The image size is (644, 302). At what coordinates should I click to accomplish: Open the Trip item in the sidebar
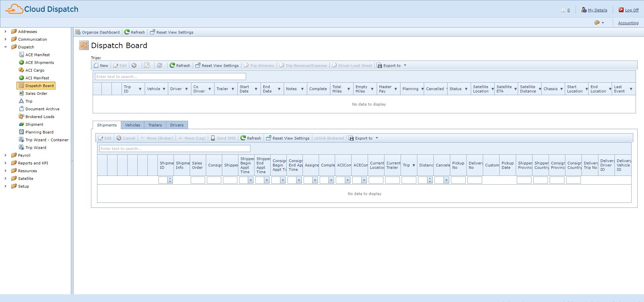click(29, 101)
